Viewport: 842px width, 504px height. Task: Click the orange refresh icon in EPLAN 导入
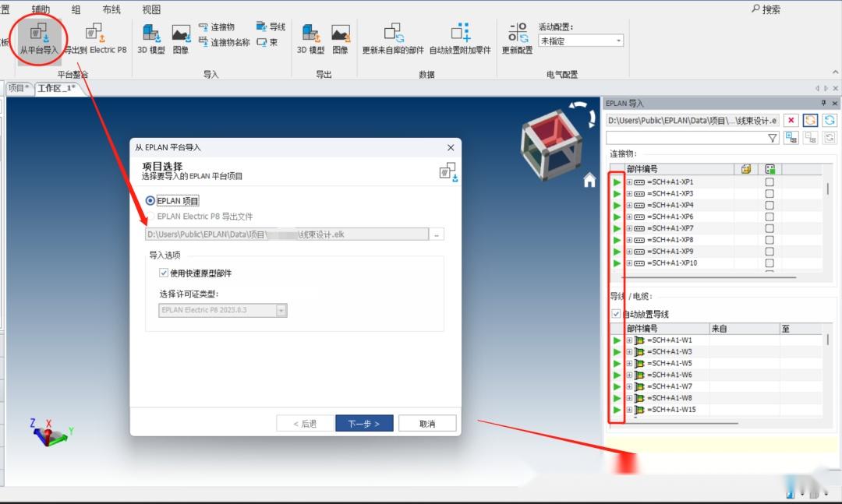810,120
